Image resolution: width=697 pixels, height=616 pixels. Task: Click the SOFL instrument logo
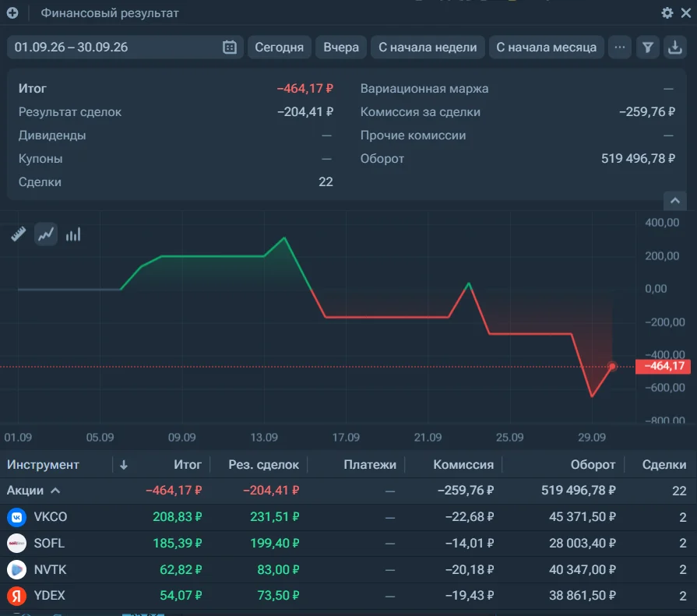pos(16,543)
